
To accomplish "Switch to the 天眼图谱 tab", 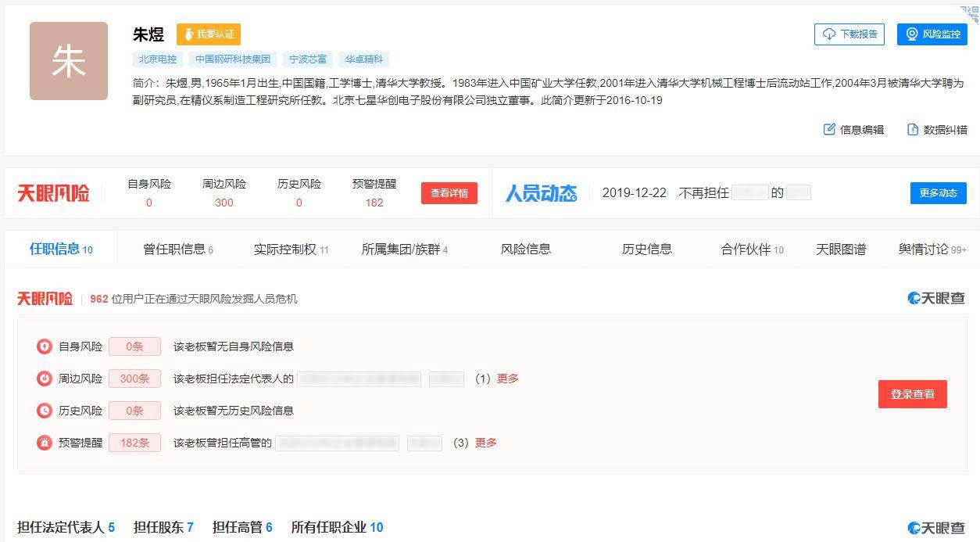I will pos(841,249).
